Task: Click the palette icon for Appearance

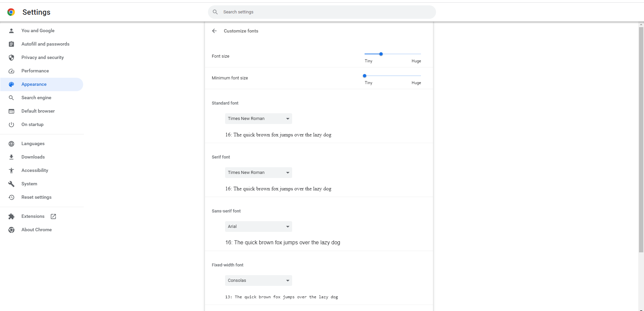Action: pyautogui.click(x=11, y=84)
